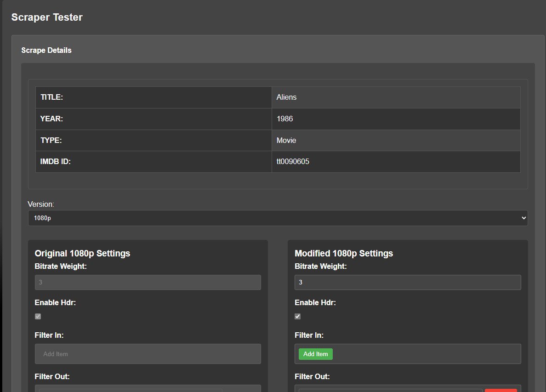Click the year value 1986
The height and width of the screenshot is (392, 546).
[285, 119]
